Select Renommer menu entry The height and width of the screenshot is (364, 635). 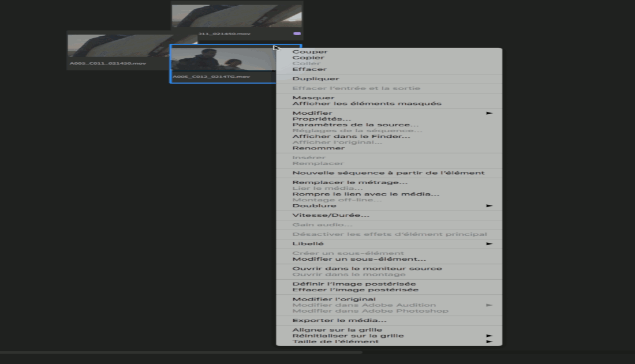[389, 148]
